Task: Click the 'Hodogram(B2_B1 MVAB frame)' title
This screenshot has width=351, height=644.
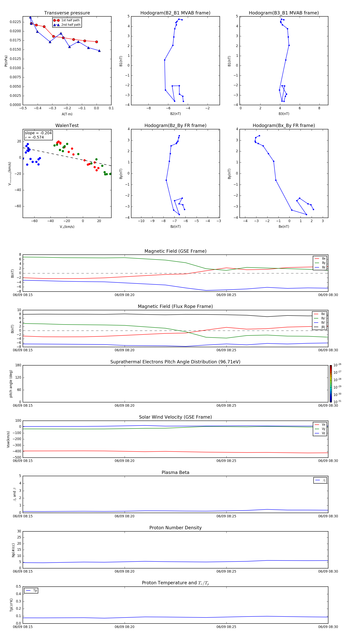Action: click(175, 13)
